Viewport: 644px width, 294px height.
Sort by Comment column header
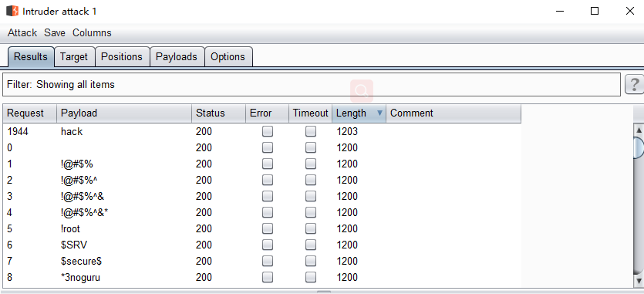[x=453, y=113]
